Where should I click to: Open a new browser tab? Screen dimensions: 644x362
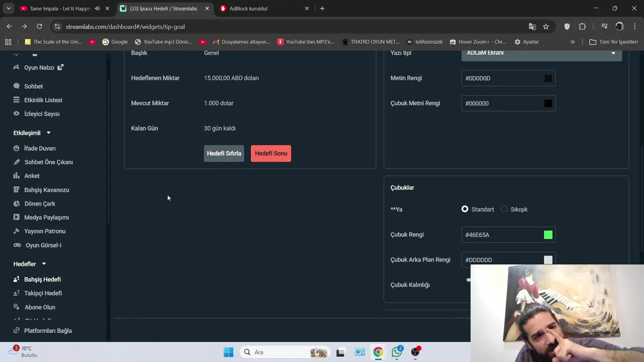click(x=322, y=9)
